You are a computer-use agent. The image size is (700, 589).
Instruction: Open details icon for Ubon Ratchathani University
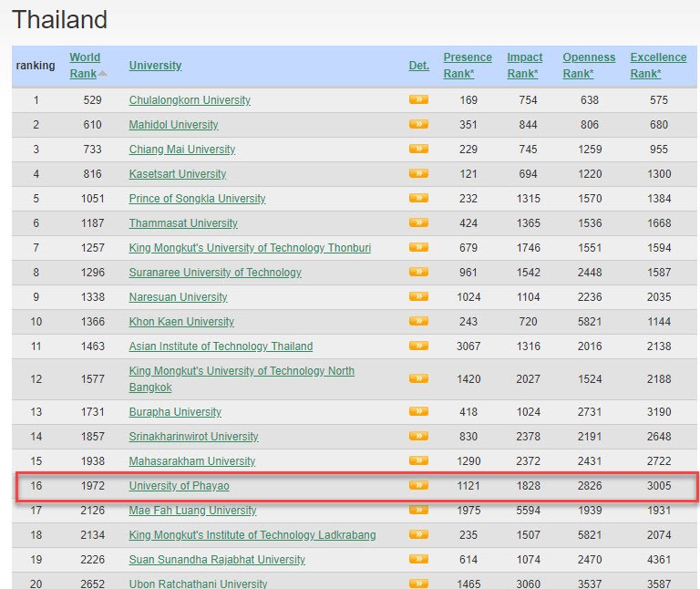pos(418,584)
